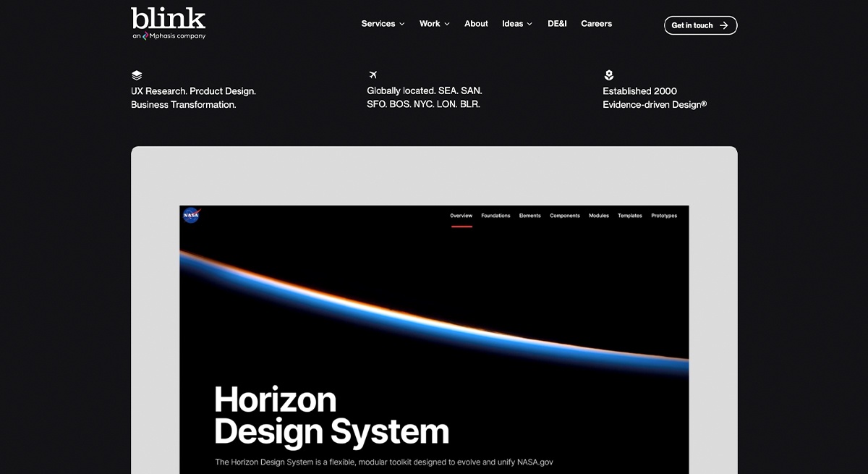
Task: Select the Components tab in NASA preview
Action: (565, 216)
